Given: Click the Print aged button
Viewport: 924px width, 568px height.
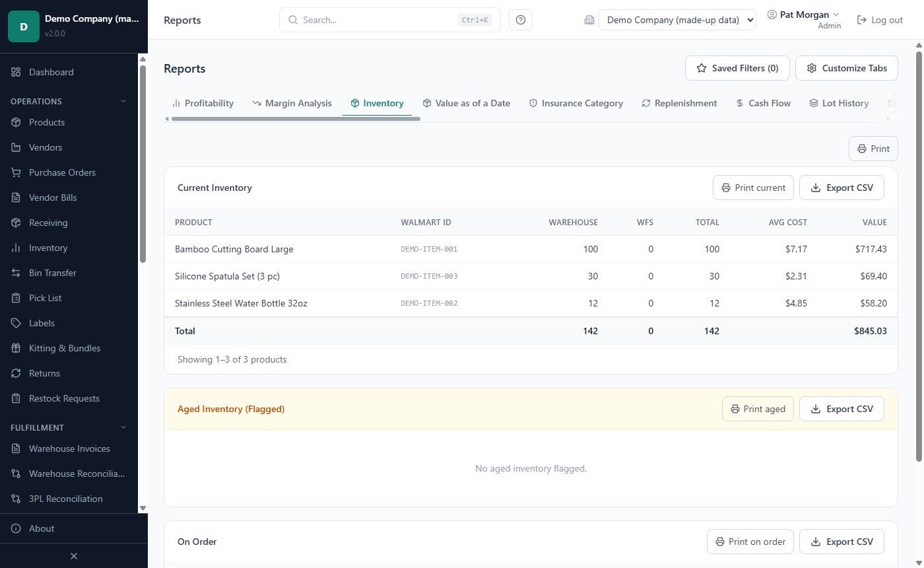Looking at the screenshot, I should 758,409.
